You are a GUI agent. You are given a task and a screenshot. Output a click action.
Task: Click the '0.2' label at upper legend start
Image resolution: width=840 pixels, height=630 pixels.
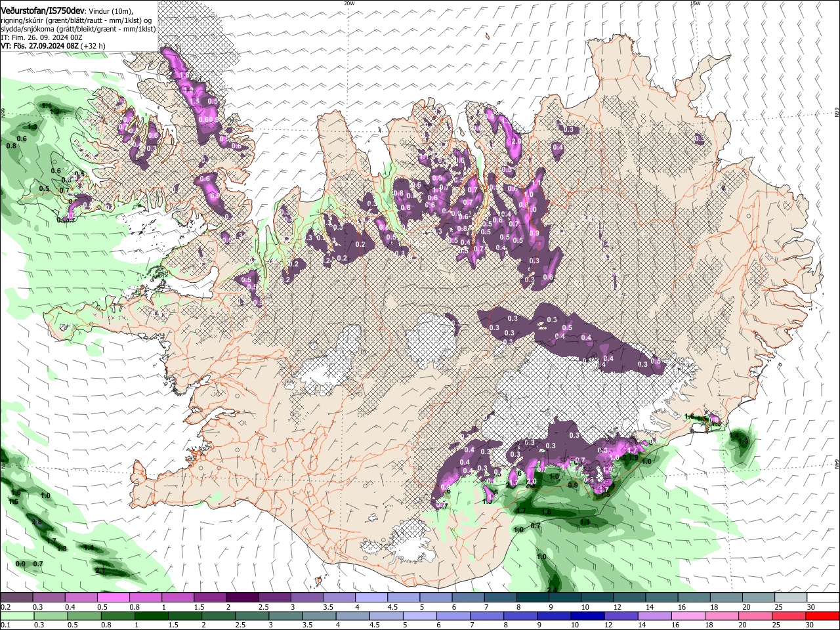(5, 607)
